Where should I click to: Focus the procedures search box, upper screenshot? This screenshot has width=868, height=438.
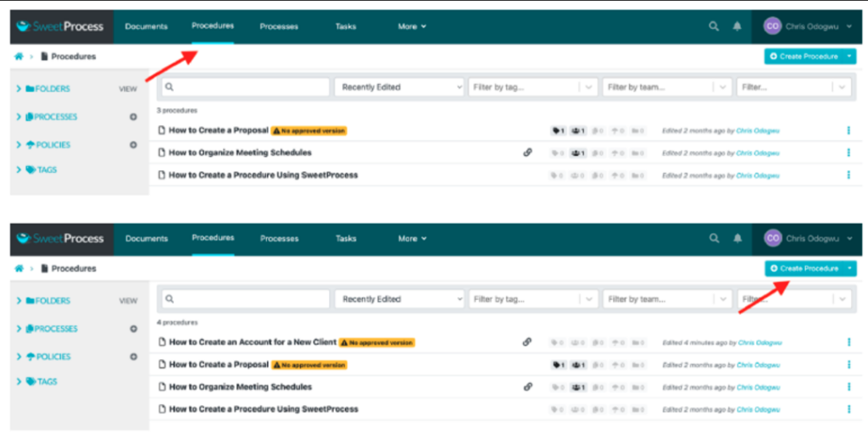pos(245,86)
